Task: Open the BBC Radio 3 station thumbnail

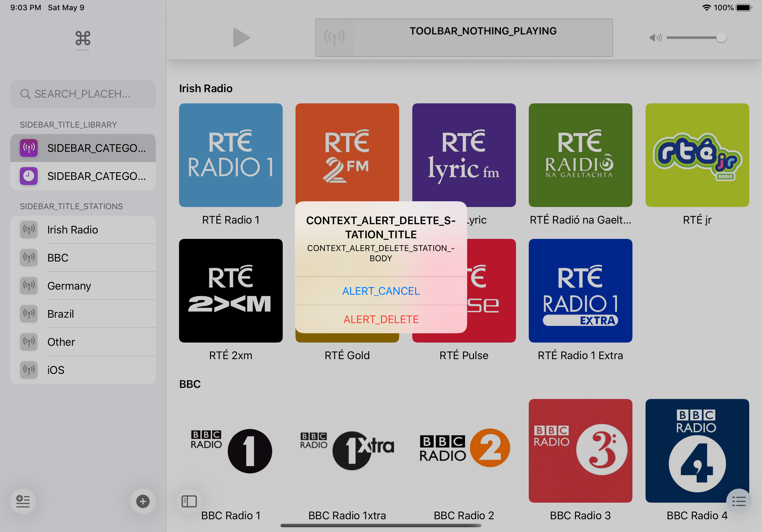Action: click(x=580, y=450)
